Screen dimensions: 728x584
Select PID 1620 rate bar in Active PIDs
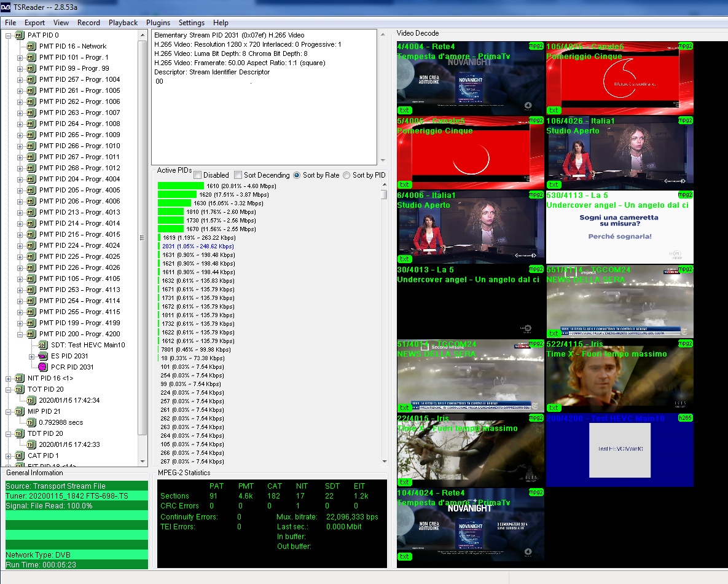pyautogui.click(x=178, y=195)
